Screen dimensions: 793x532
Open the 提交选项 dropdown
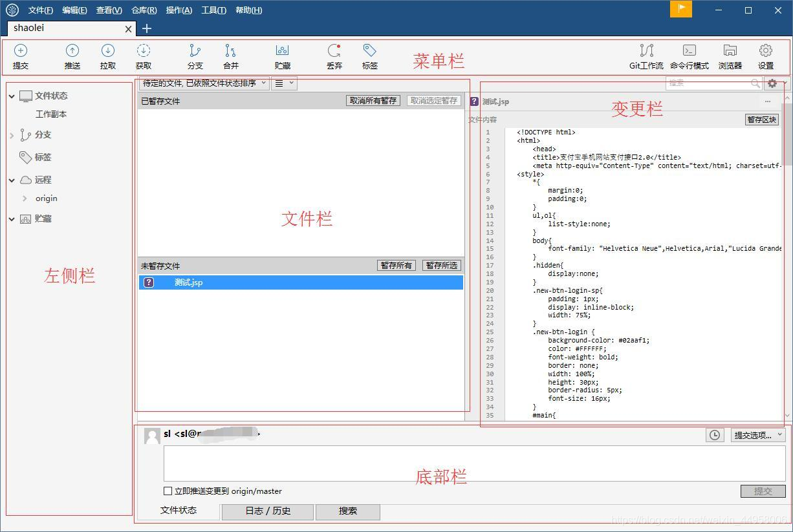click(758, 435)
